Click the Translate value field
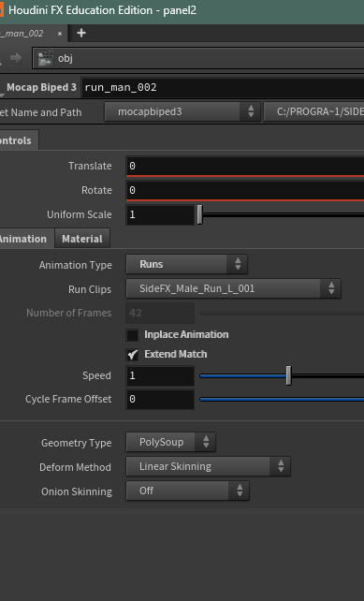The width and height of the screenshot is (364, 601). pyautogui.click(x=245, y=166)
